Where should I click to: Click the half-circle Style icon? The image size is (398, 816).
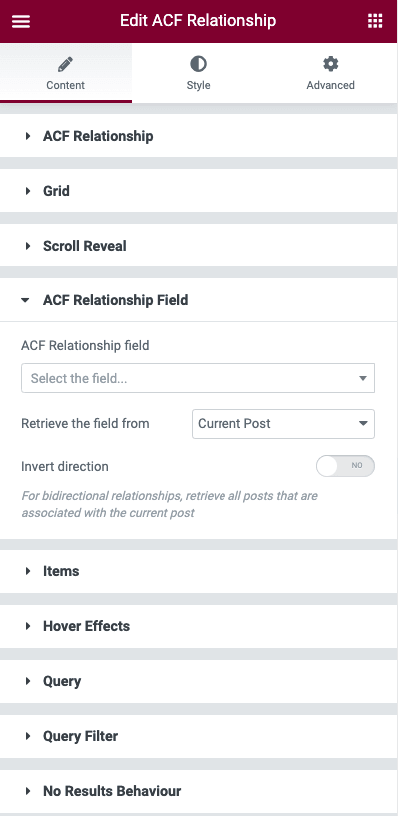click(198, 64)
